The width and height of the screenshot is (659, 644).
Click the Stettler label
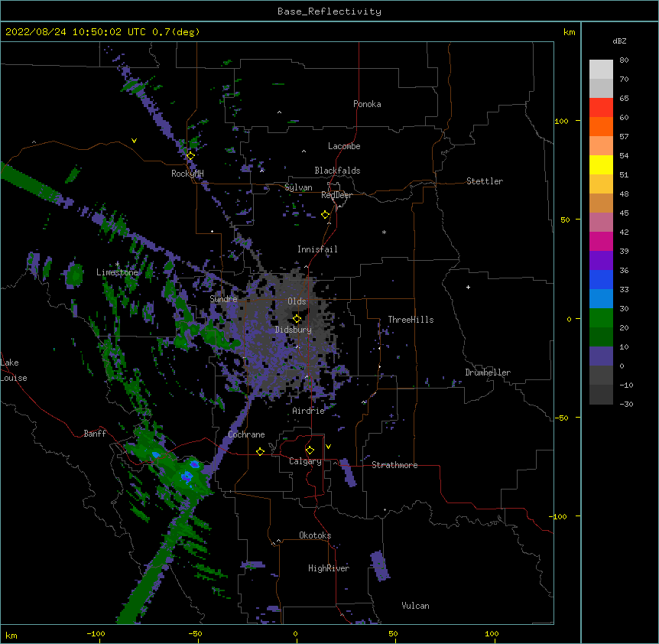(484, 181)
